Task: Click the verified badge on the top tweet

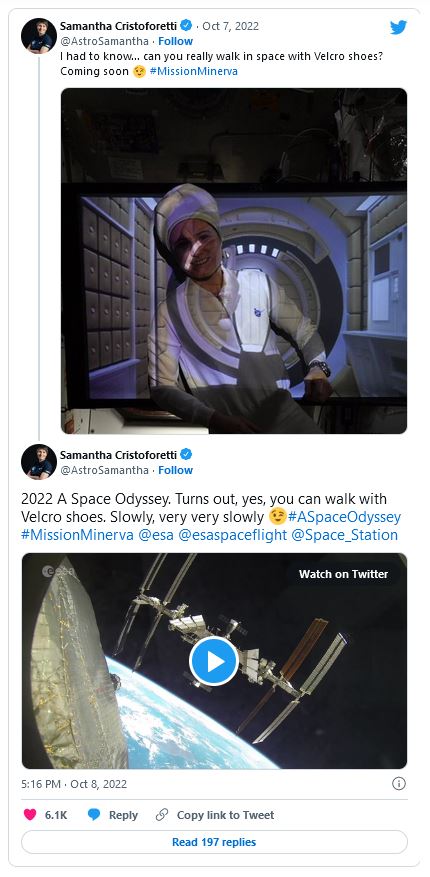Action: point(186,25)
